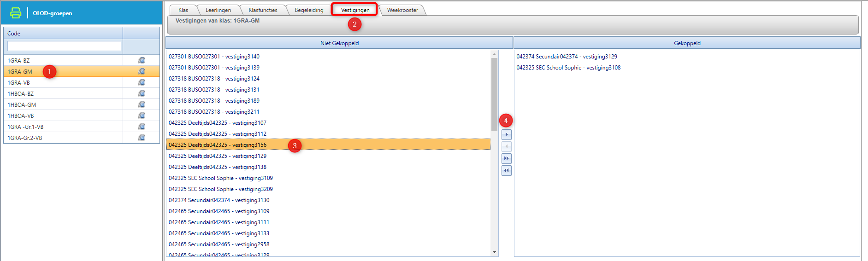
Task: Click the Code filter input field
Action: tap(64, 46)
